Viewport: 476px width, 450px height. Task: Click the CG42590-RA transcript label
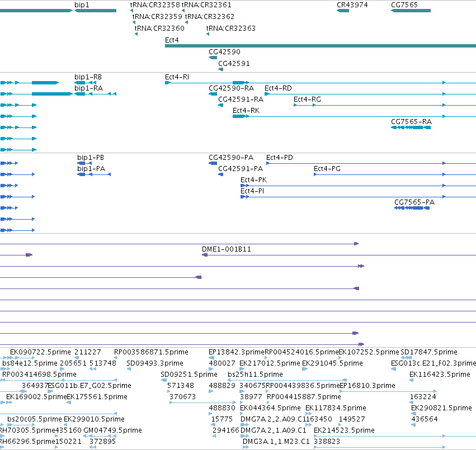[232, 88]
